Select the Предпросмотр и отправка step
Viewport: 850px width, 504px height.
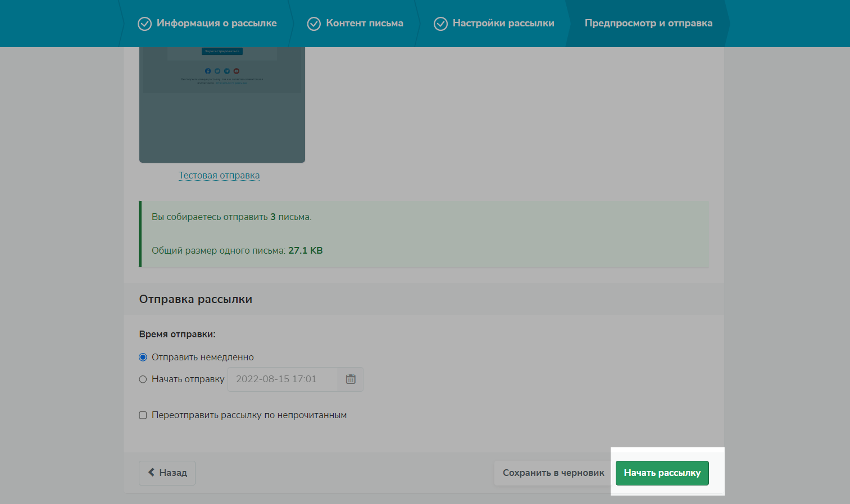pyautogui.click(x=648, y=23)
